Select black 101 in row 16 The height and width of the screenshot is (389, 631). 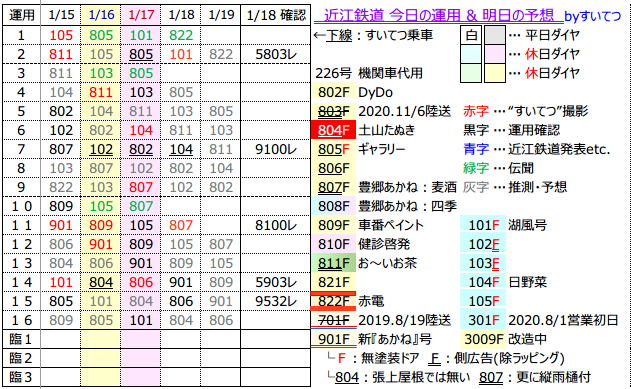click(141, 320)
